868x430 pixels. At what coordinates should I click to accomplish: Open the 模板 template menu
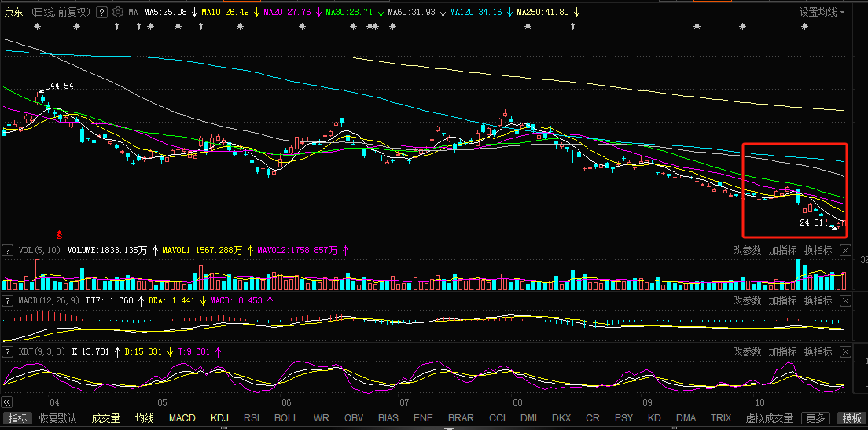tap(851, 418)
